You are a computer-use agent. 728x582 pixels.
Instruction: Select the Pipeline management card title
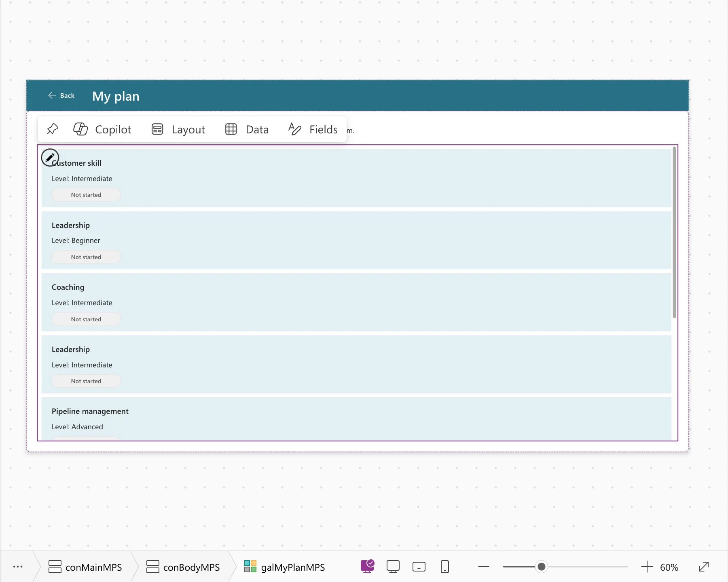90,411
